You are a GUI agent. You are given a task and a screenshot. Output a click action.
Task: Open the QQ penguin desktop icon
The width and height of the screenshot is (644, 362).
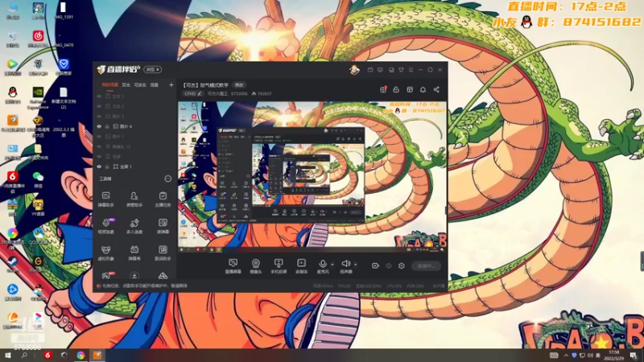[x=12, y=95]
